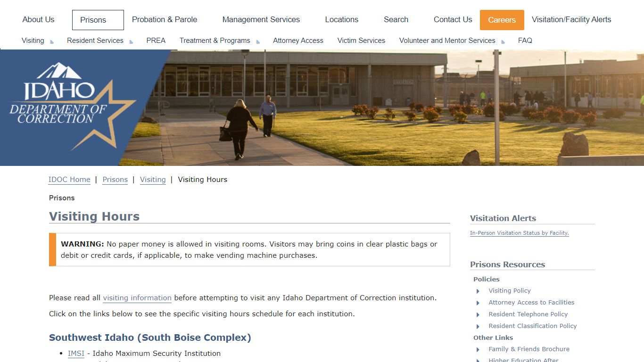Click the Visitation Alerts sidebar heading

503,218
